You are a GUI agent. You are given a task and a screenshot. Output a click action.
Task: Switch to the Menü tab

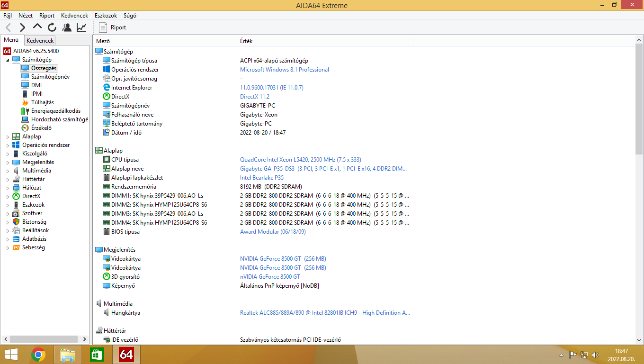coord(11,40)
